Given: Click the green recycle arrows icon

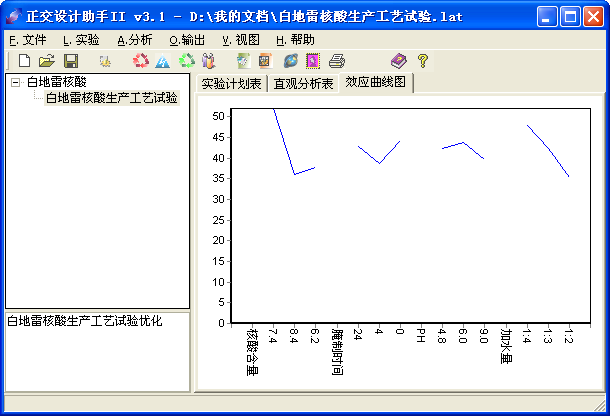Looking at the screenshot, I should click(x=186, y=61).
